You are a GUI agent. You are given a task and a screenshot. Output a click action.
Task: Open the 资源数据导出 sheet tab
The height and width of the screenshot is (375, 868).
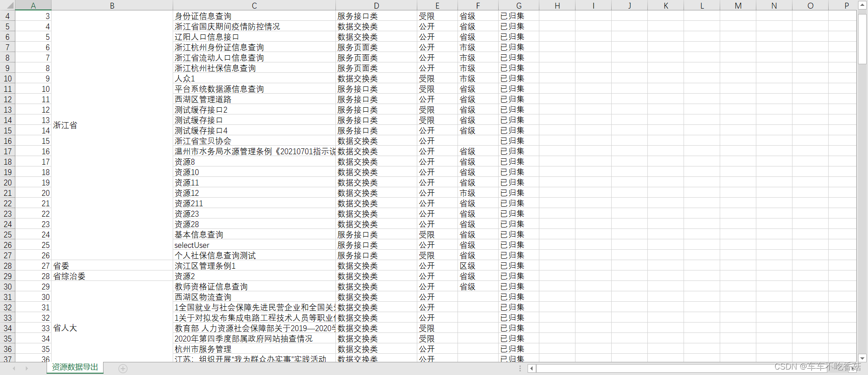[x=75, y=367]
